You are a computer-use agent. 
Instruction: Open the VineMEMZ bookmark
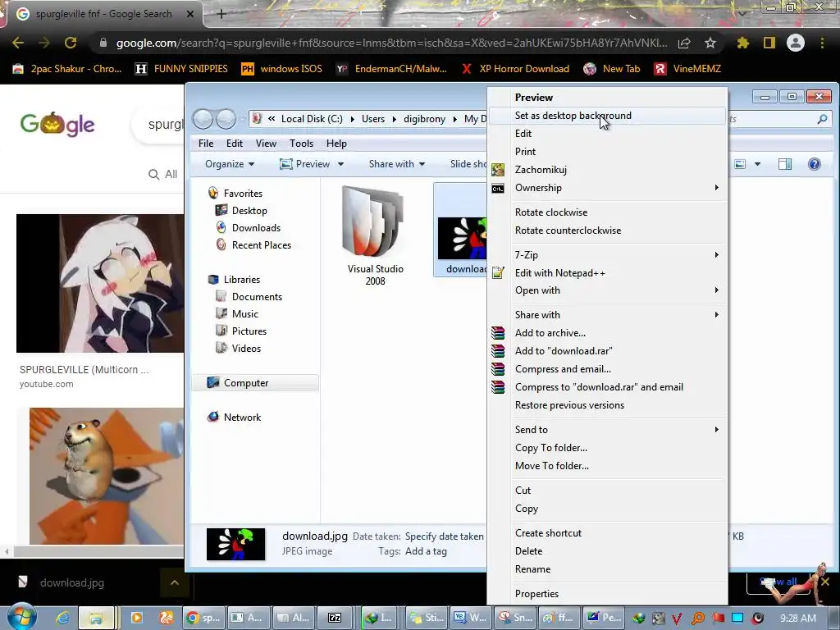coord(688,69)
